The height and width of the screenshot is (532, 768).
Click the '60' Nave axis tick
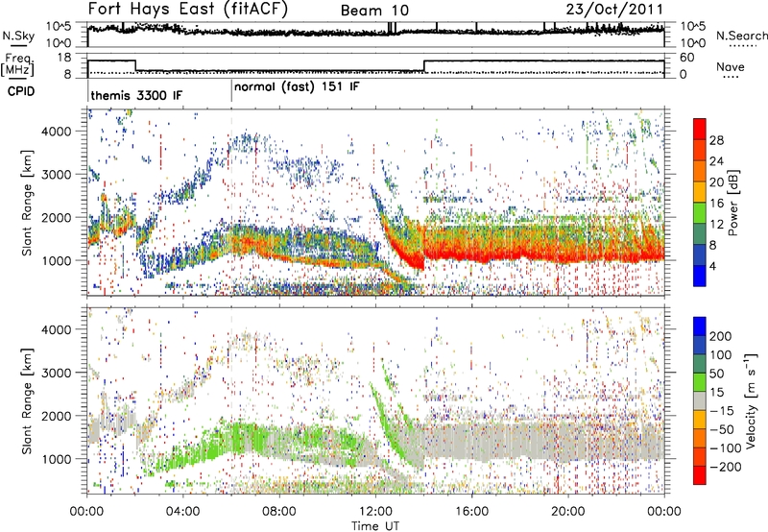coord(686,58)
